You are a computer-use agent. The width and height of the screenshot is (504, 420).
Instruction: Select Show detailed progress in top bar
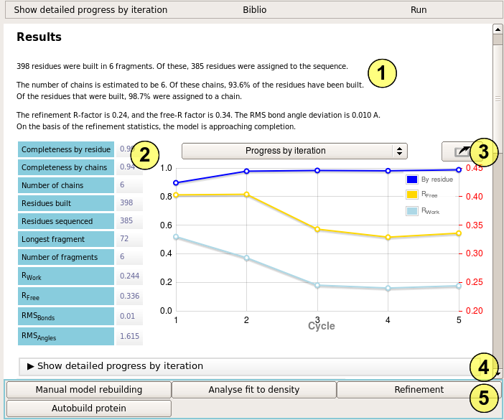90,10
